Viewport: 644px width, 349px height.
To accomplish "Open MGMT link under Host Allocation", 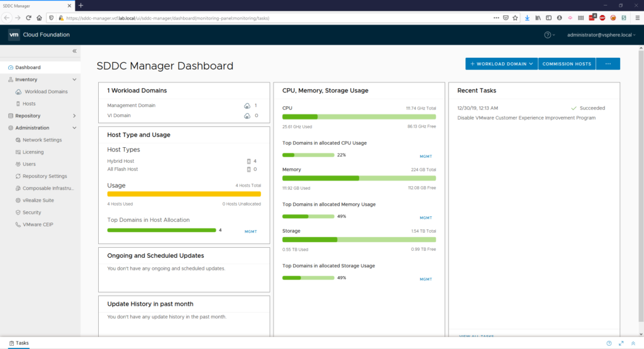I will [250, 231].
